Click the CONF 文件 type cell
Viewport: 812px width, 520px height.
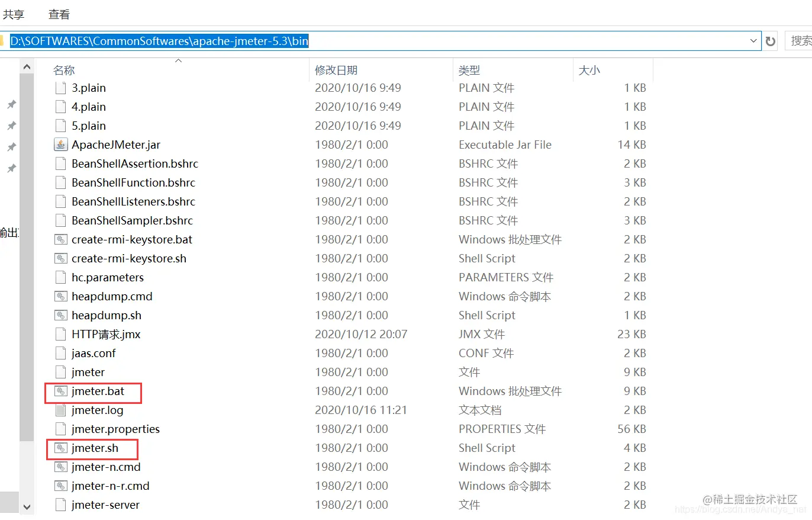pyautogui.click(x=486, y=353)
